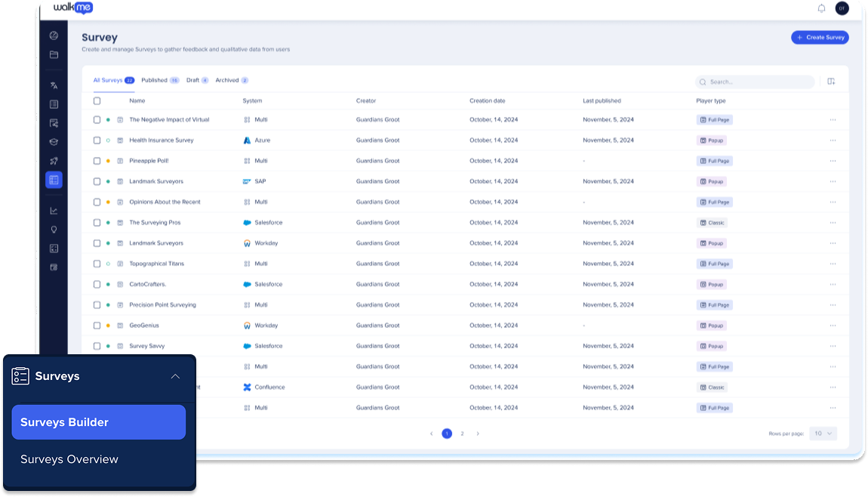Check the box for Topographical Titans
This screenshot has height=497, width=868.
tap(97, 264)
